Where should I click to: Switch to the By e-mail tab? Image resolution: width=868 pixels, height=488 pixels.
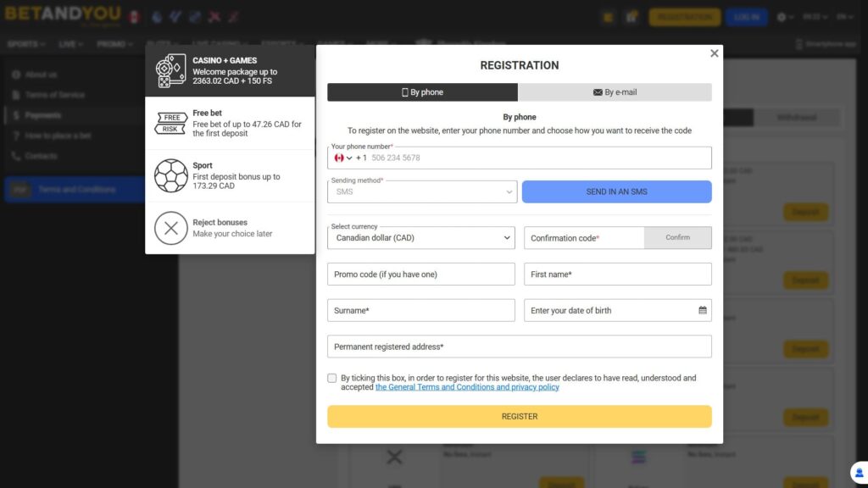616,92
